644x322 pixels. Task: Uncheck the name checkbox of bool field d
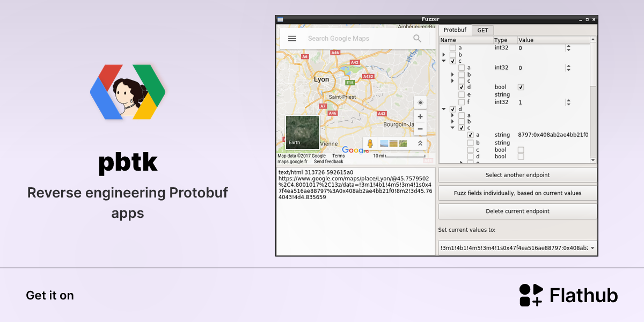tap(462, 87)
